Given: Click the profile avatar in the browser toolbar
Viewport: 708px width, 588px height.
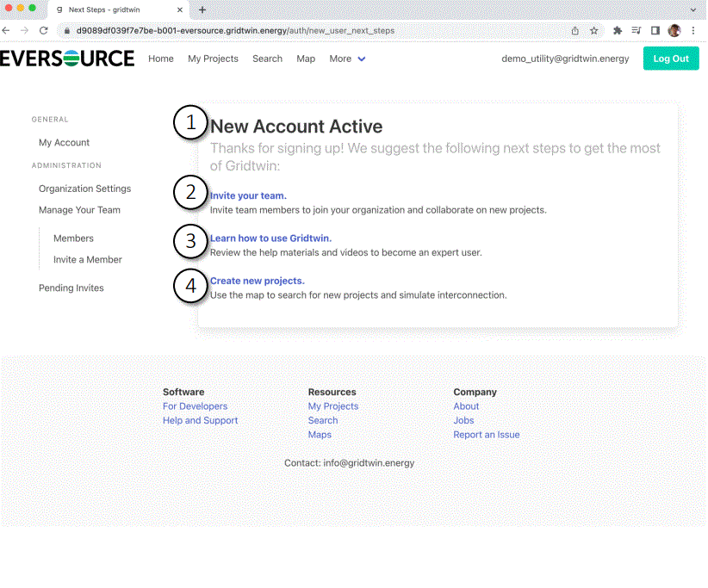Looking at the screenshot, I should tap(674, 28).
